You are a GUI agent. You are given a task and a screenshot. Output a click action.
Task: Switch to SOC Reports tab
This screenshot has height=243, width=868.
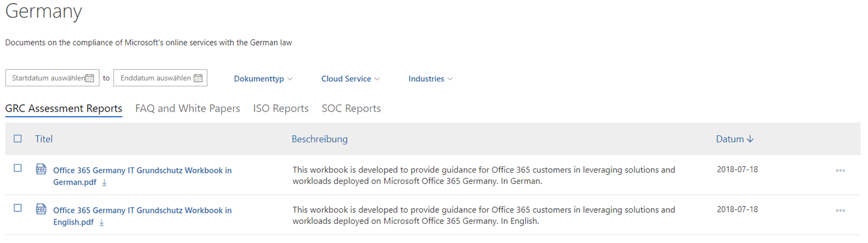(x=351, y=109)
